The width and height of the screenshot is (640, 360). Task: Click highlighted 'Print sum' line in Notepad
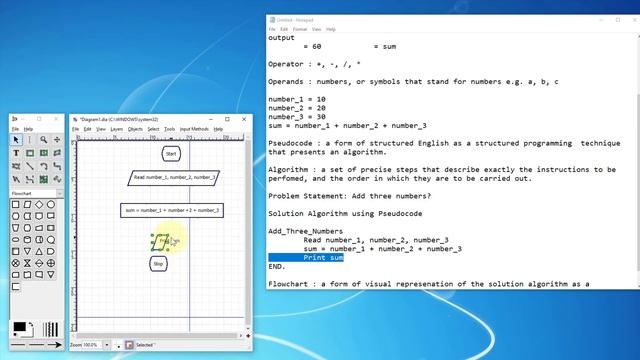(x=306, y=258)
